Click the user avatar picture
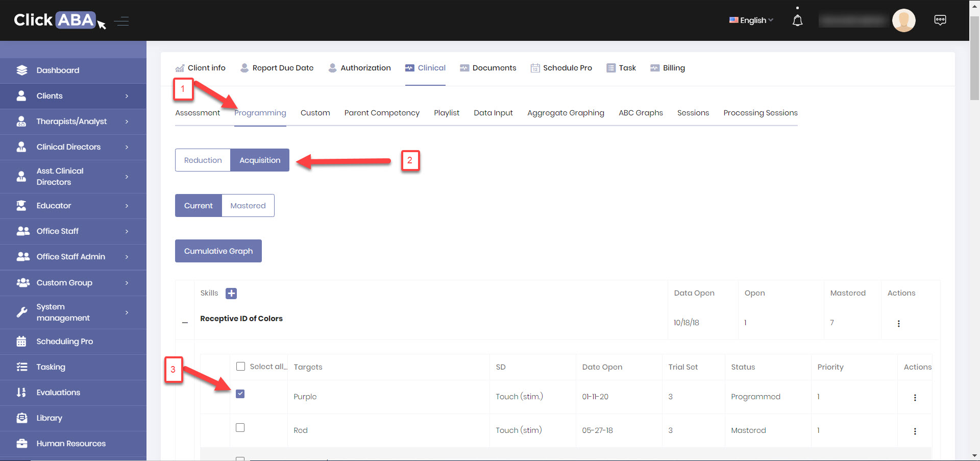 903,20
